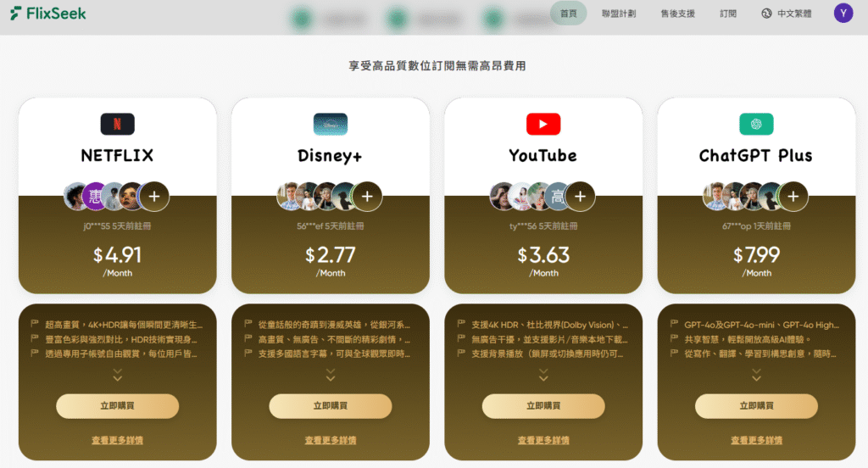Click the 享受高品質數位訂閱 headline
The height and width of the screenshot is (468, 868).
437,66
